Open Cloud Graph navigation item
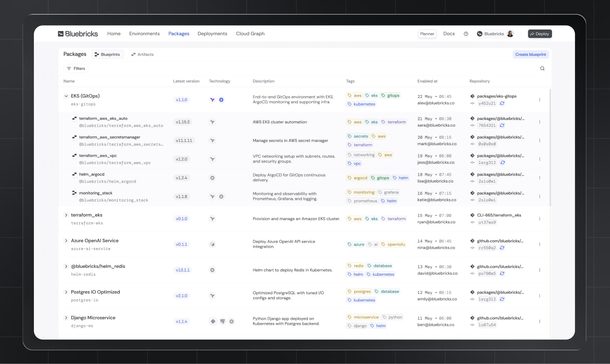This screenshot has height=364, width=610. pos(250,34)
